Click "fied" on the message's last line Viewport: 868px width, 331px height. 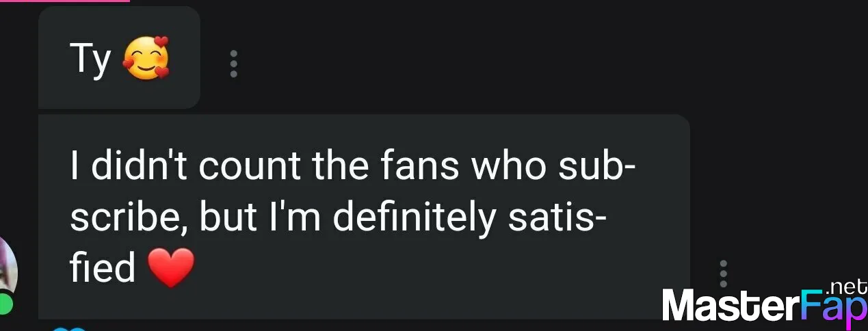click(x=102, y=268)
